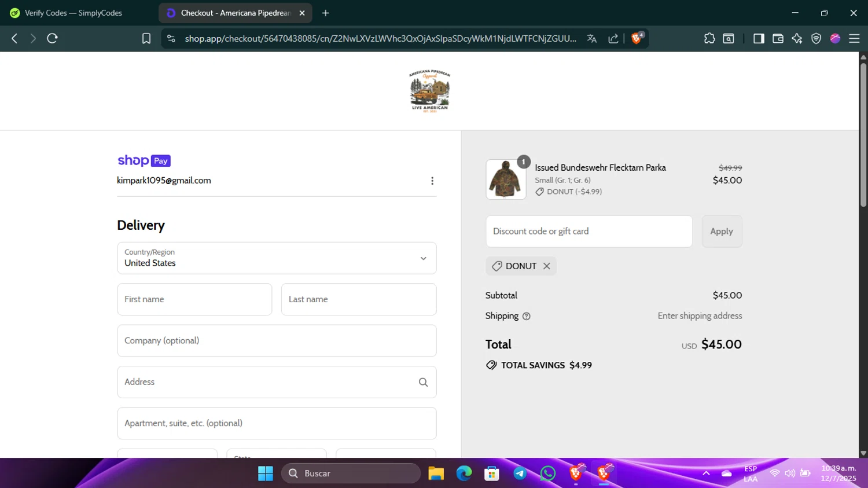Click the Address input field
Image resolution: width=868 pixels, height=488 pixels.
tap(277, 382)
